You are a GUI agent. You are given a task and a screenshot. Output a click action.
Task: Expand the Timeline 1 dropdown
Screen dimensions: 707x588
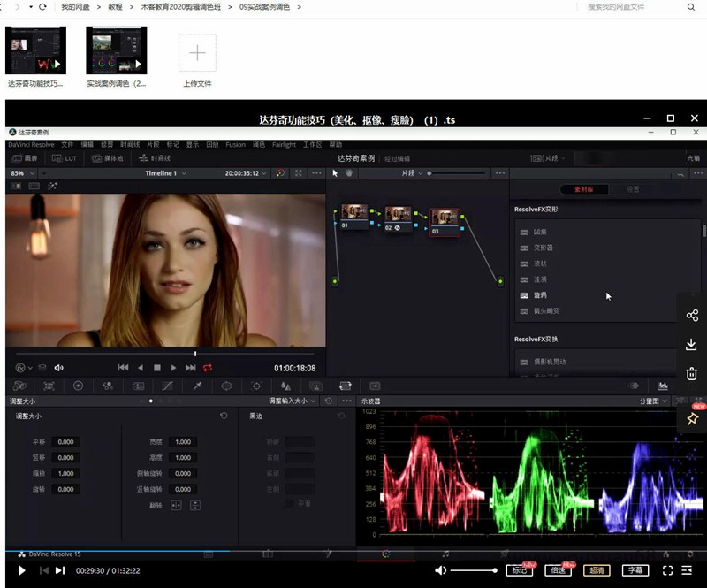coord(165,173)
